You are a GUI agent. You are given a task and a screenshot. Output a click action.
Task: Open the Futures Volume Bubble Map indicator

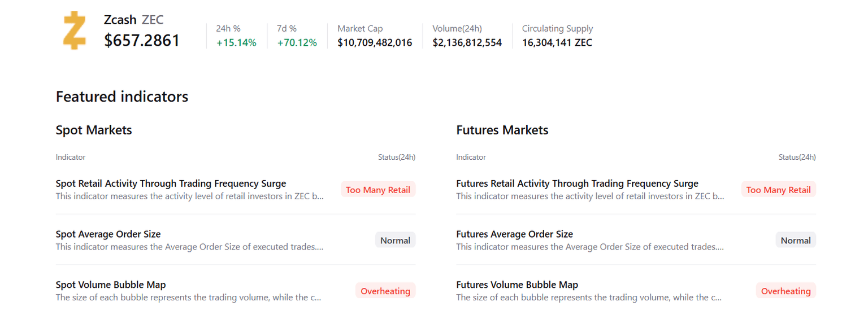tap(517, 285)
